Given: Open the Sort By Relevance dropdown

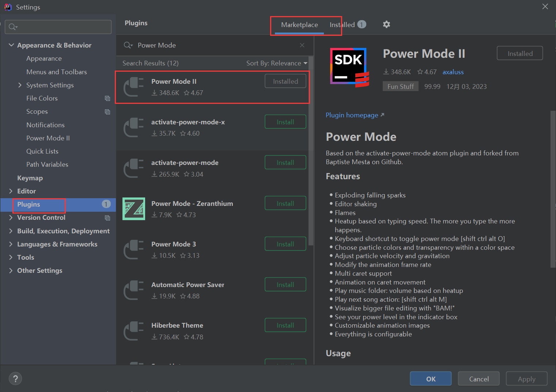Looking at the screenshot, I should pyautogui.click(x=277, y=63).
